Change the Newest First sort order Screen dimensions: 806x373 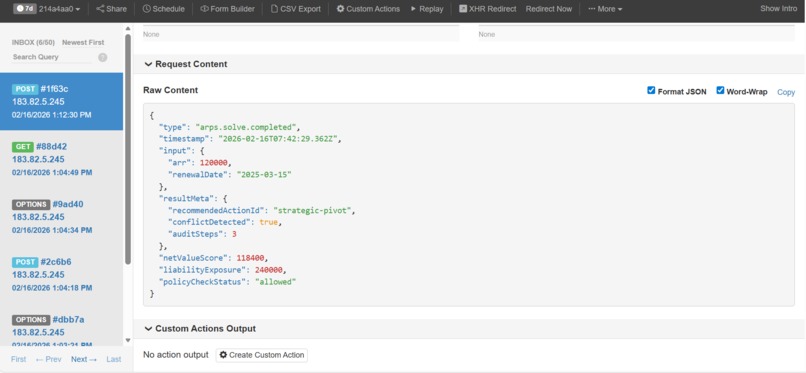tap(83, 43)
